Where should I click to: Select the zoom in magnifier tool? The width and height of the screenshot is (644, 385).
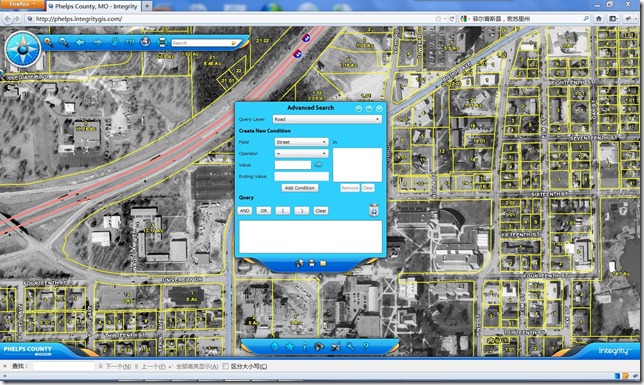click(x=48, y=42)
